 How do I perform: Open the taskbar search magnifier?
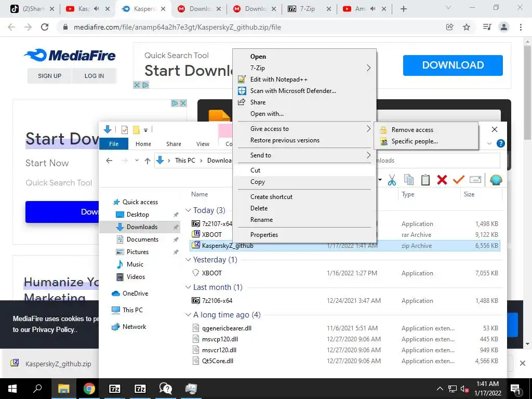[x=37, y=389]
